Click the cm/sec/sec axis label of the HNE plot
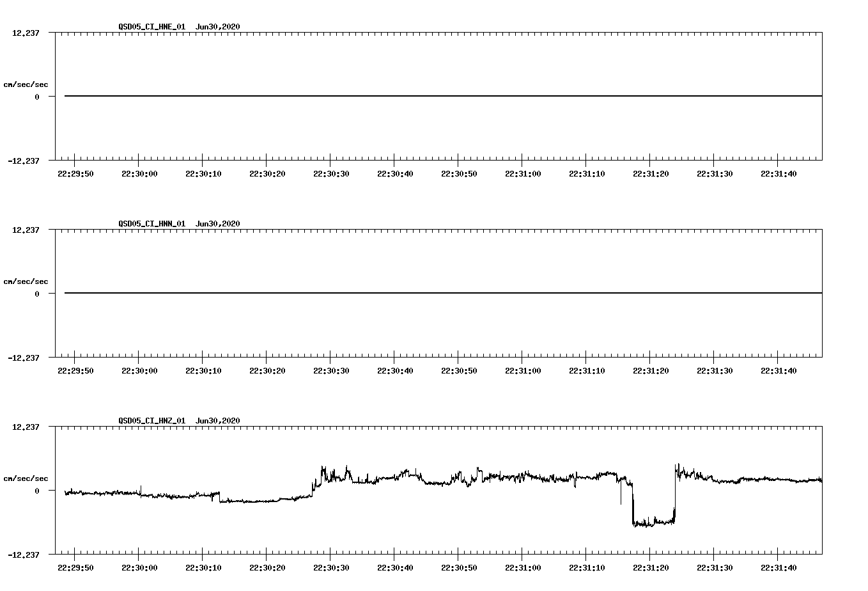This screenshot has height=591, width=868. (26, 84)
